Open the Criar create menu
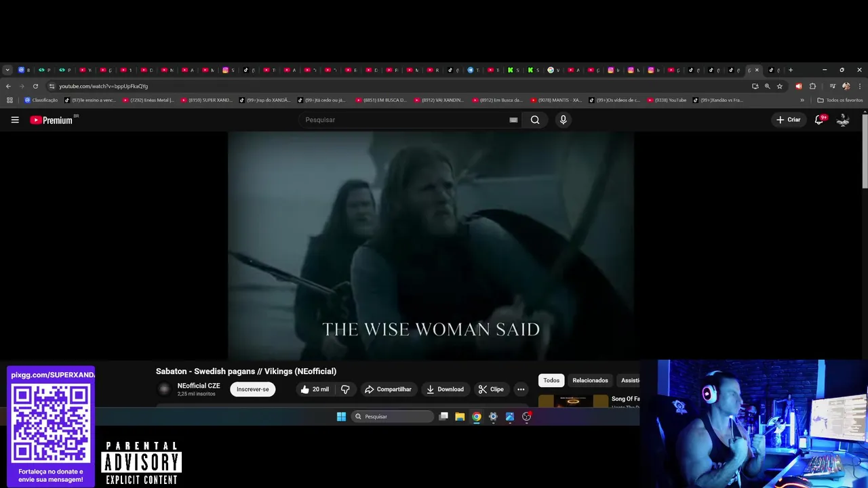 pyautogui.click(x=789, y=120)
